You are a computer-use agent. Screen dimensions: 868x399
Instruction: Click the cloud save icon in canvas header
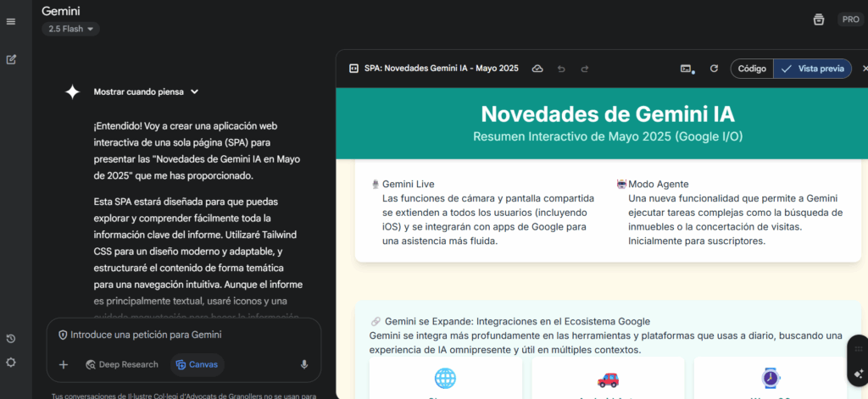[x=537, y=69]
